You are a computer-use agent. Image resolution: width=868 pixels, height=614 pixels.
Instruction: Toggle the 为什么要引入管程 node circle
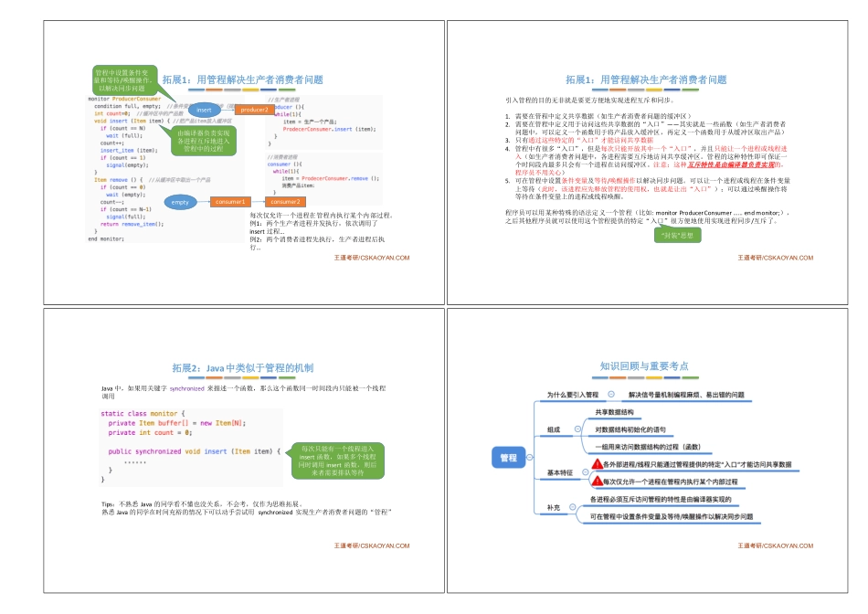click(x=610, y=394)
